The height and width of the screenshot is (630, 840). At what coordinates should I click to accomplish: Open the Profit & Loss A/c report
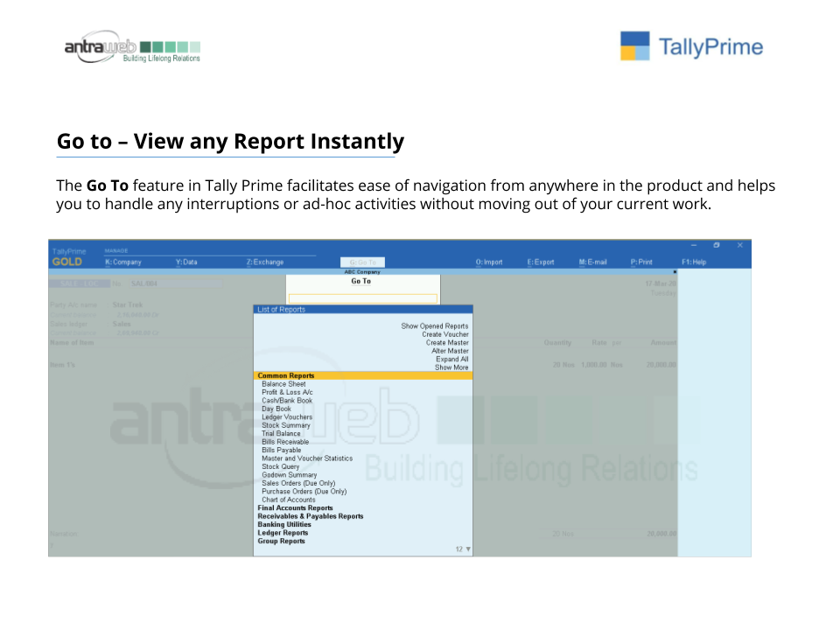[287, 392]
